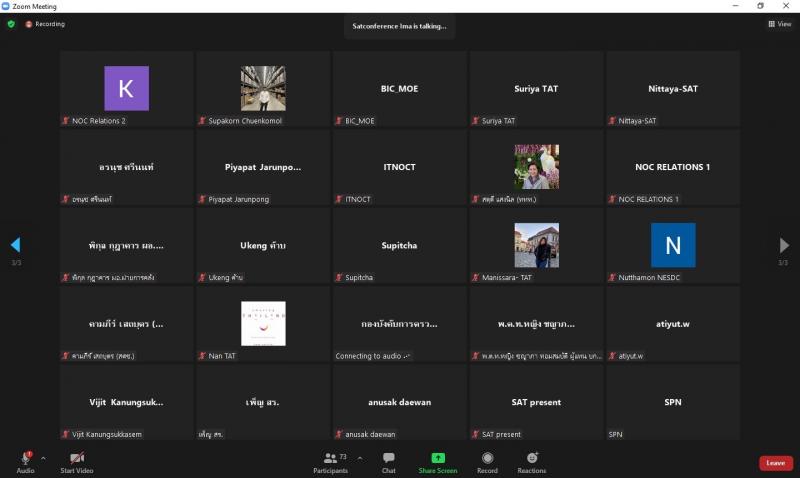800x478 pixels.
Task: Select the Vijit Kanungsukkasem participant tile
Action: click(x=127, y=402)
